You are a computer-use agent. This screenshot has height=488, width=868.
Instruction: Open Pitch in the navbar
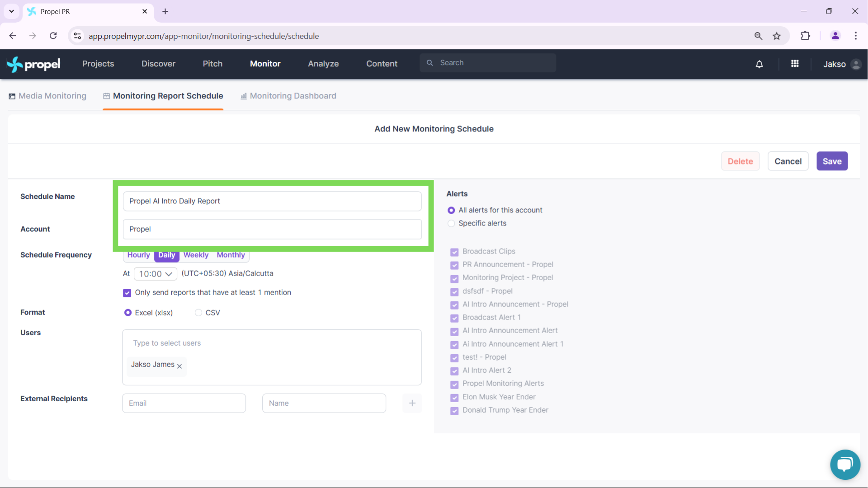click(x=212, y=64)
